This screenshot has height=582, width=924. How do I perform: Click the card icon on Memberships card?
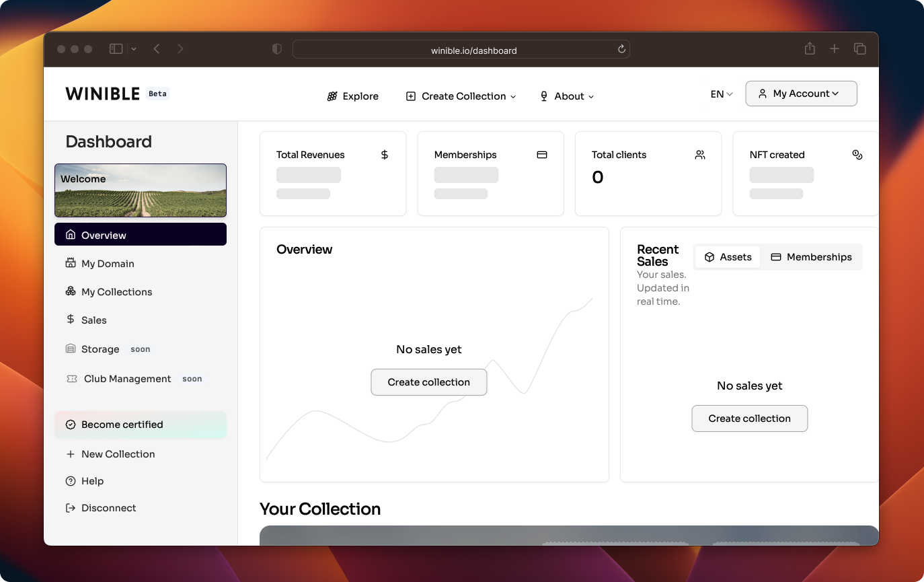click(x=542, y=155)
